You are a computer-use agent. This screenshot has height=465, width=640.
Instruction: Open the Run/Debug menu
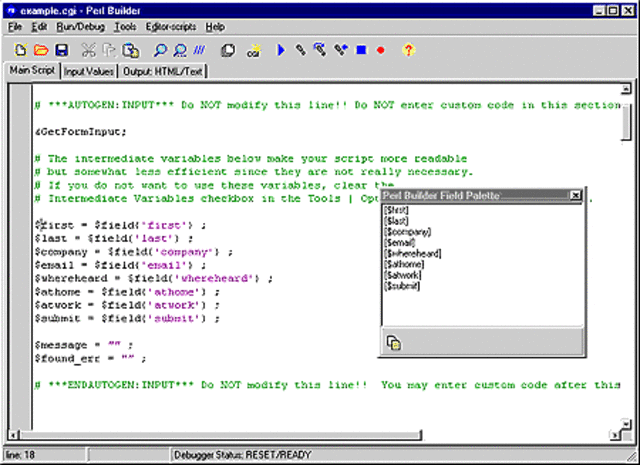tap(80, 27)
